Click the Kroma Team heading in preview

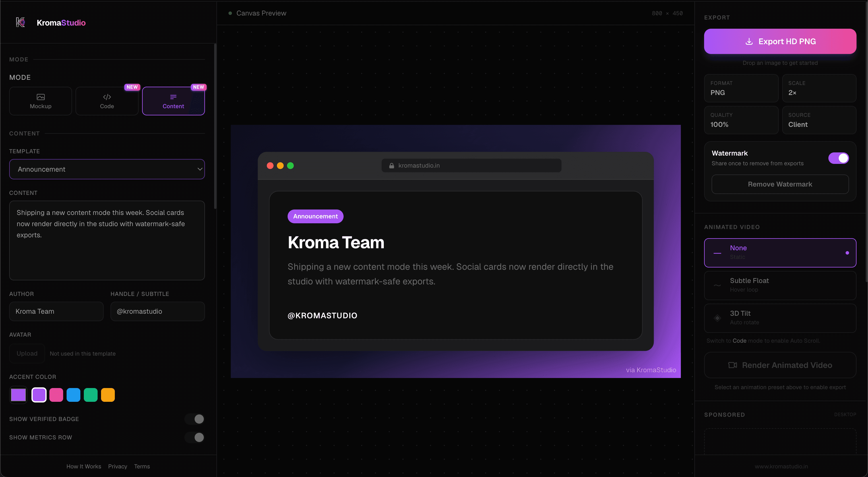click(336, 243)
